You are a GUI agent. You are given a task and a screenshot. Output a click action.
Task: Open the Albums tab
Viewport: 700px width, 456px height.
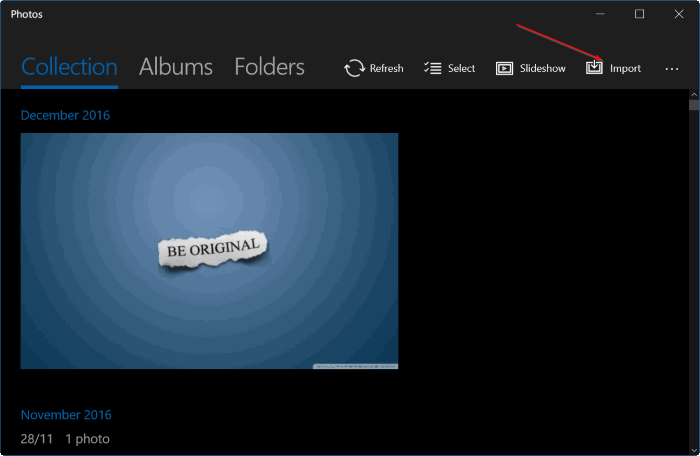176,67
